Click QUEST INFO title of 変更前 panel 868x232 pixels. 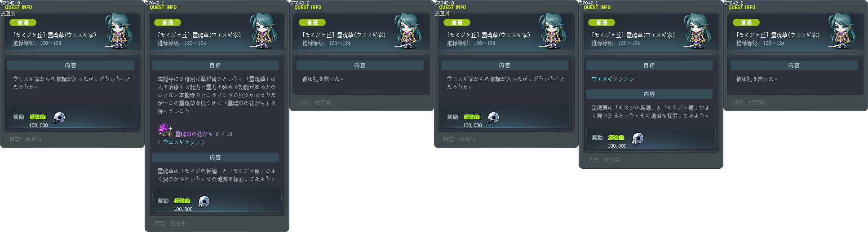[x=18, y=8]
